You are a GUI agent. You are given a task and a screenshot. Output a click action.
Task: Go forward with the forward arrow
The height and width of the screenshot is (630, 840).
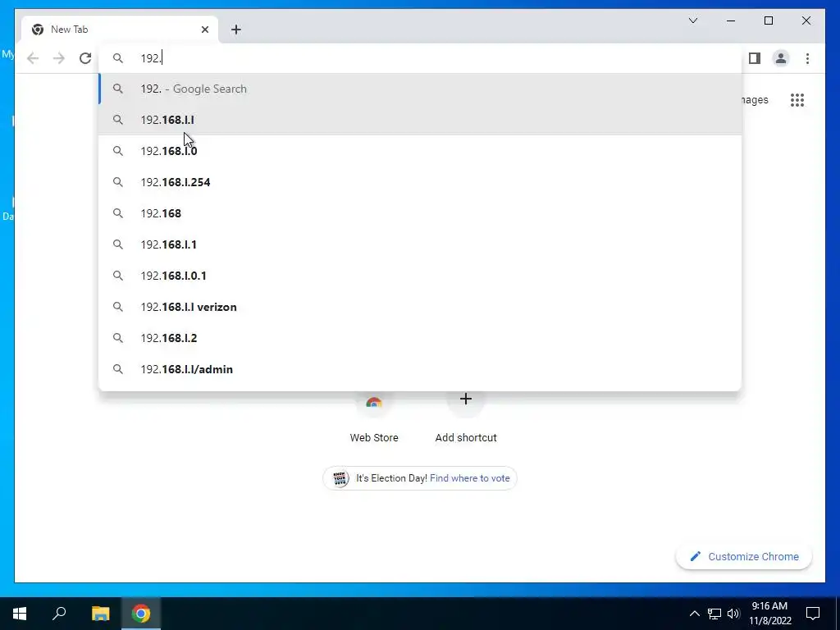click(x=59, y=58)
